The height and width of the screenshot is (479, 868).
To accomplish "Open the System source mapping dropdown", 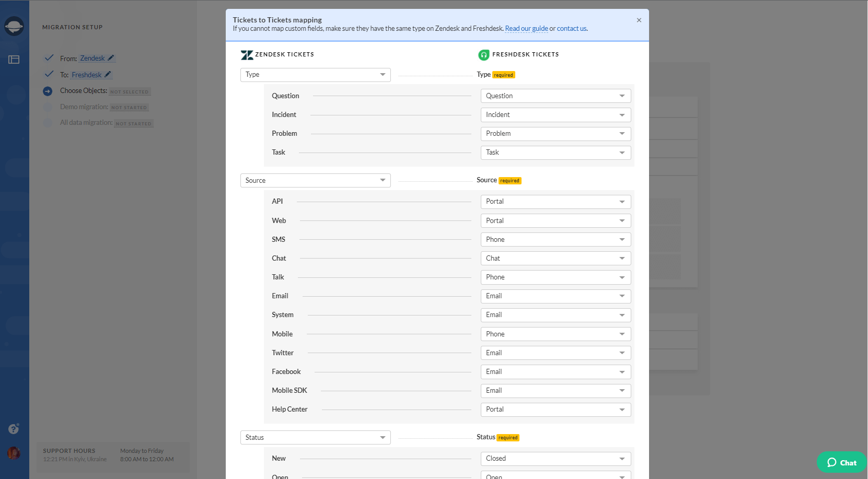I will tap(556, 315).
